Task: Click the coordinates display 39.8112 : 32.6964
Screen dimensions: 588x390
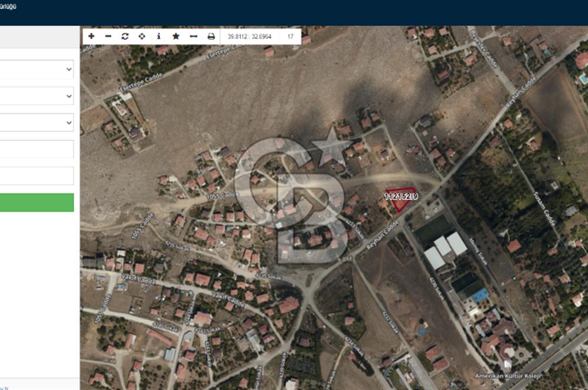Action: pos(249,36)
